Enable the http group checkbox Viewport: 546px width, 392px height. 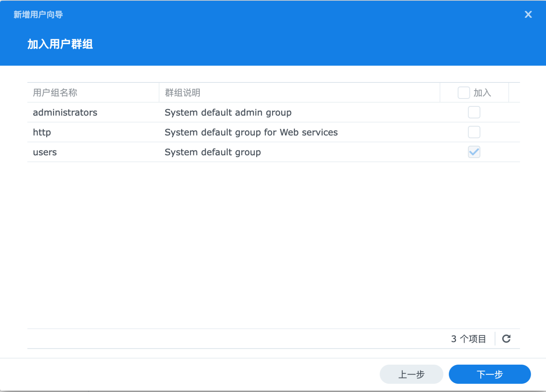pyautogui.click(x=474, y=132)
